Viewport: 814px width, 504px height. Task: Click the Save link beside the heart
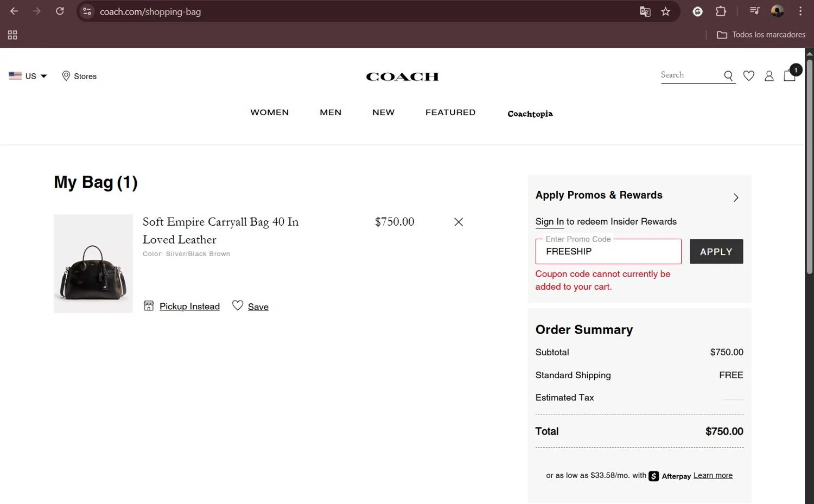click(258, 307)
